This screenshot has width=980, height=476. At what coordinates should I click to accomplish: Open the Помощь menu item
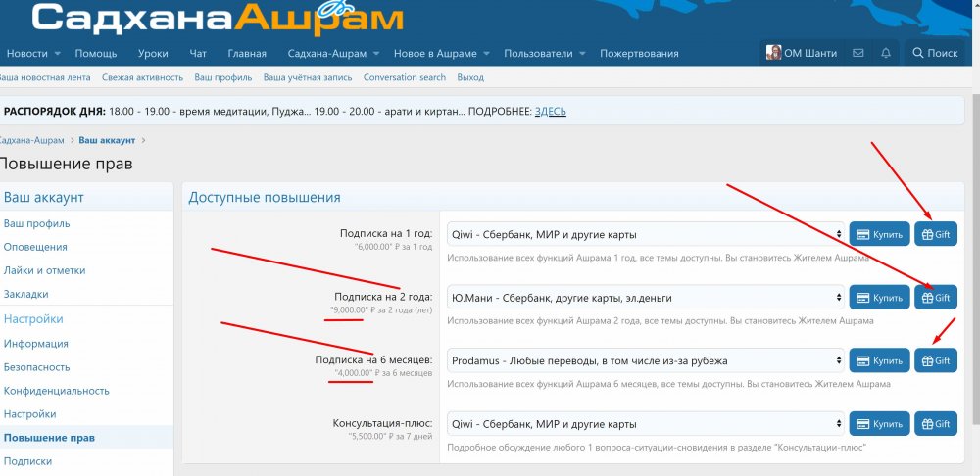pos(96,53)
